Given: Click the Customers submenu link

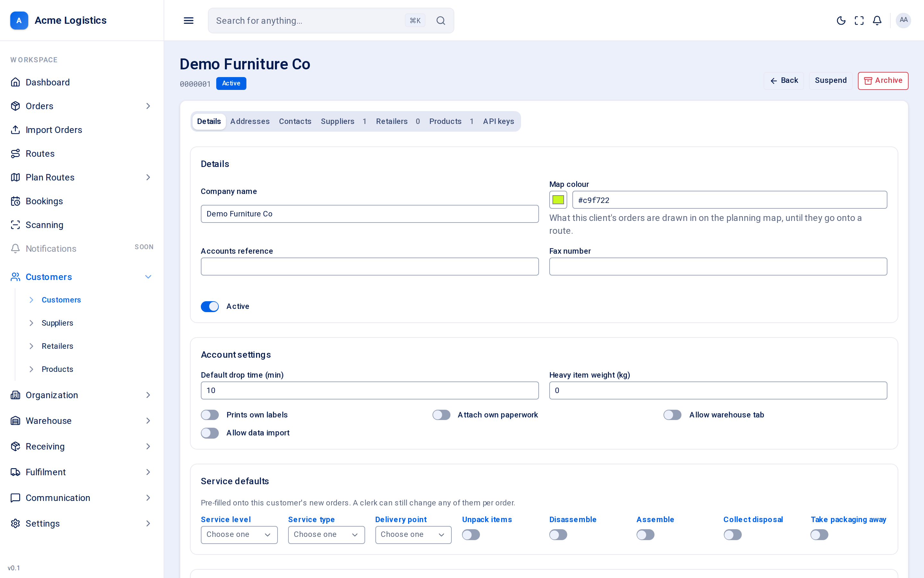Looking at the screenshot, I should (61, 300).
